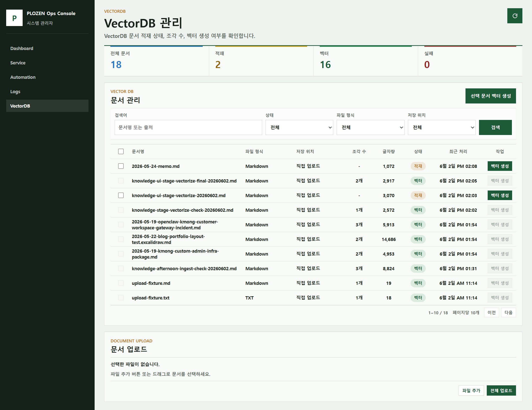Click the 검색 search button
Screen dimensions: 532x410
[495, 127]
